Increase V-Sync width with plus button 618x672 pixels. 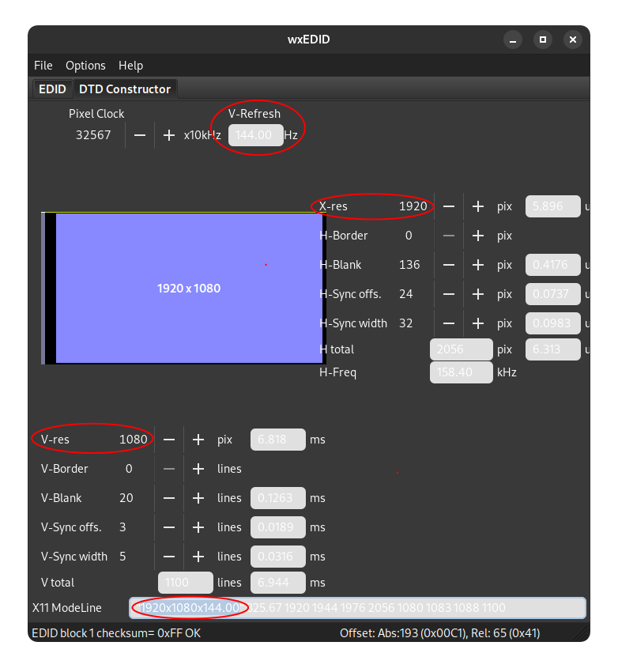click(198, 557)
